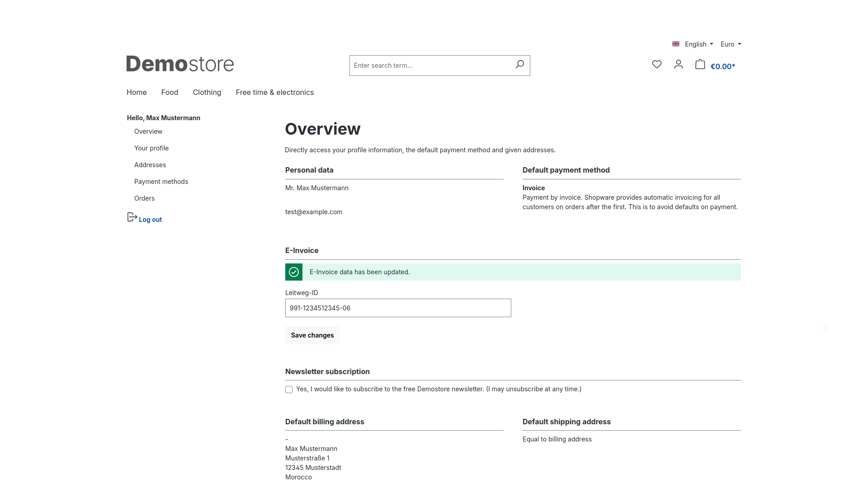Click the UK flag language icon
The width and height of the screenshot is (868, 488).
[676, 44]
